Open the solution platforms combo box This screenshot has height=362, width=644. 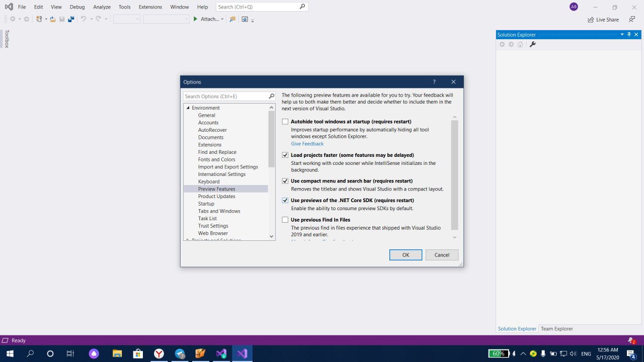[x=166, y=19]
